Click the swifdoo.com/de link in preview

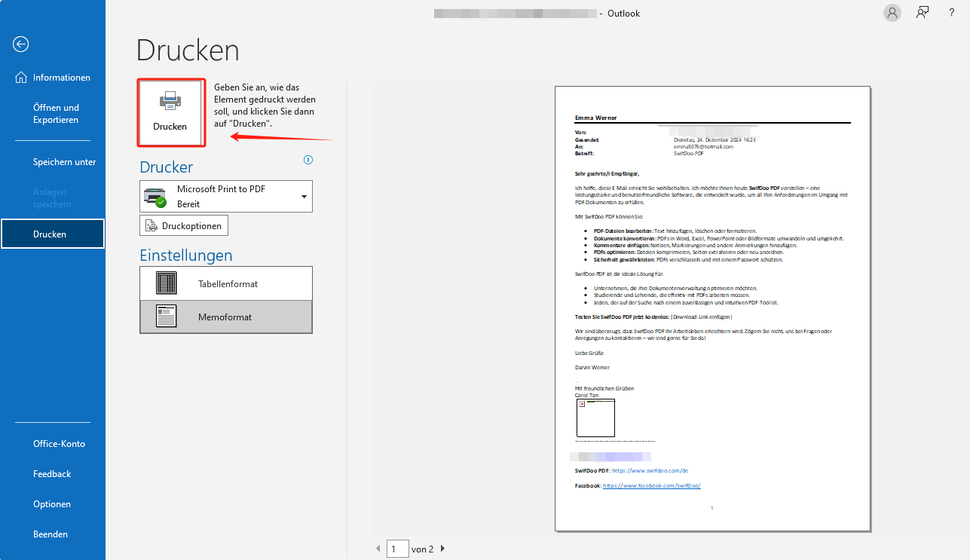(x=650, y=470)
